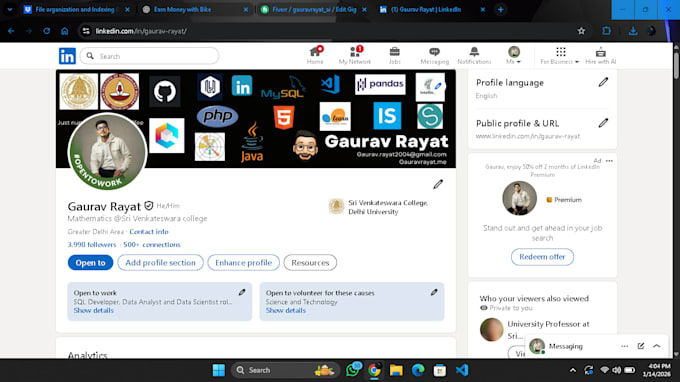This screenshot has height=382, width=680.
Task: Edit Open to work card pencil
Action: (242, 292)
